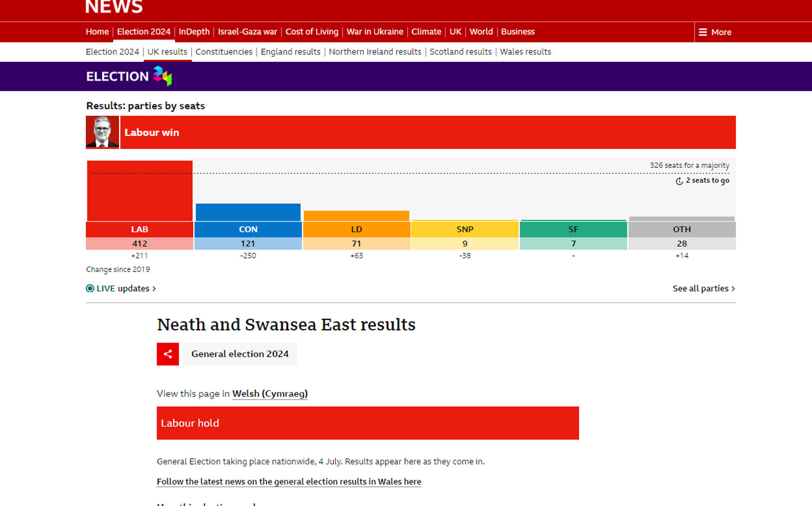Open the InDepth section

pos(194,31)
